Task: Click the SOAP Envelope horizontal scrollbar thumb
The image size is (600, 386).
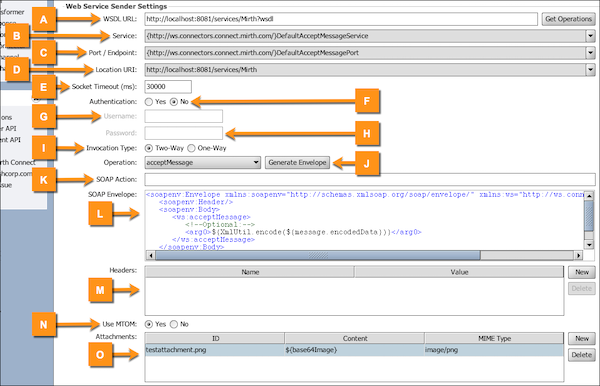Action: [318, 256]
